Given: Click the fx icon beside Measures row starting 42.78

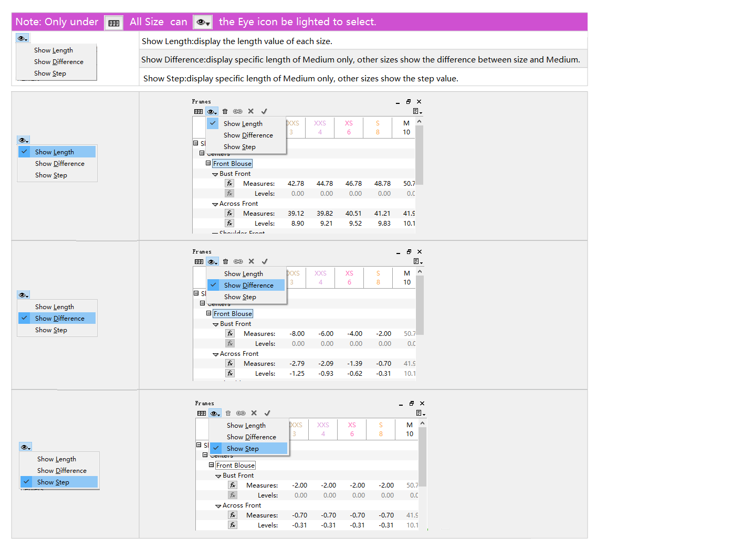Looking at the screenshot, I should coord(229,184).
